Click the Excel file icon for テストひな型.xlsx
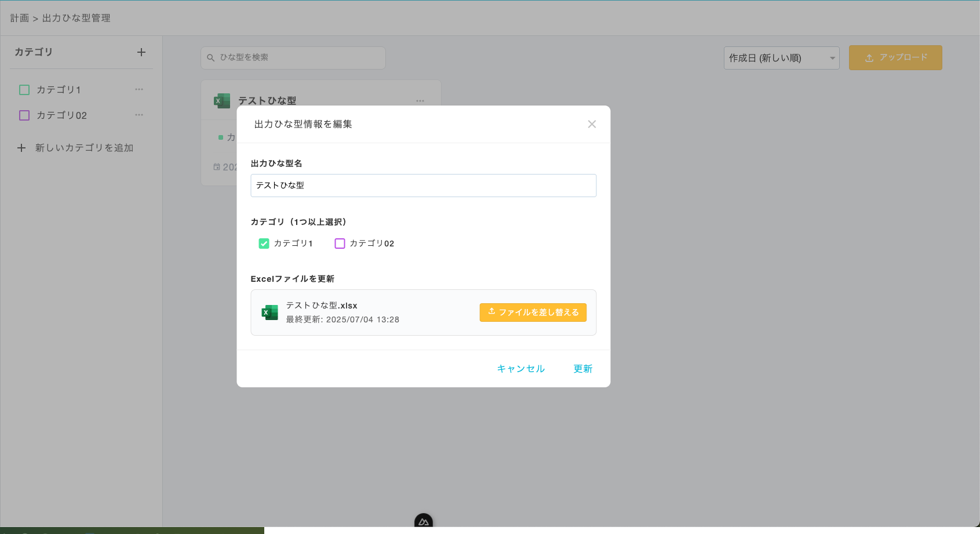The height and width of the screenshot is (534, 980). point(269,312)
